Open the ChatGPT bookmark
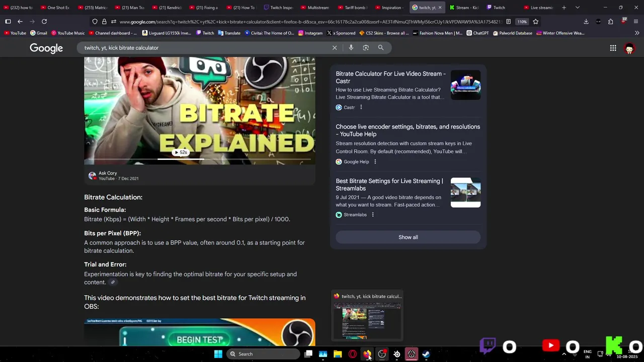The image size is (644, 362). pos(477,33)
